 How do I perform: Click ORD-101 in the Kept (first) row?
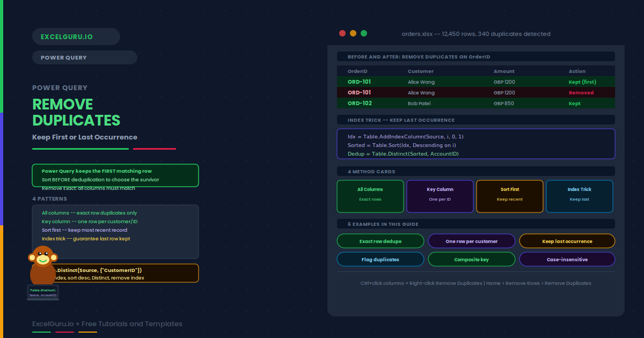pyautogui.click(x=359, y=82)
